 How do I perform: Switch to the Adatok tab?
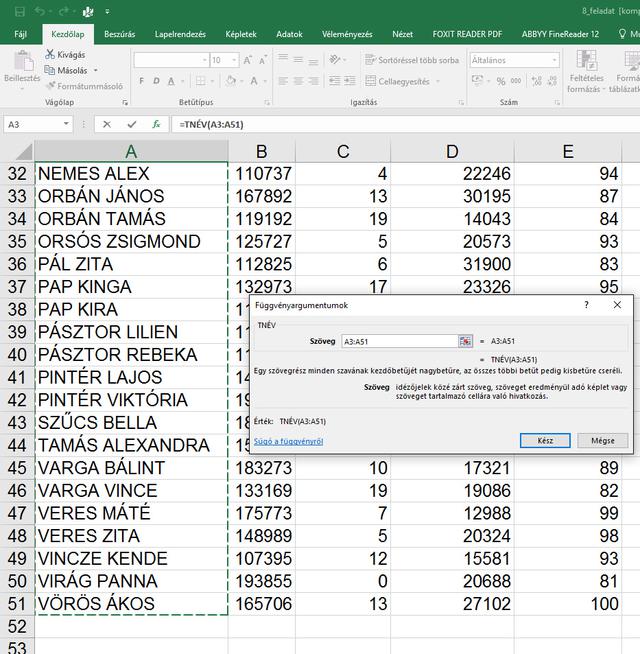tap(289, 34)
